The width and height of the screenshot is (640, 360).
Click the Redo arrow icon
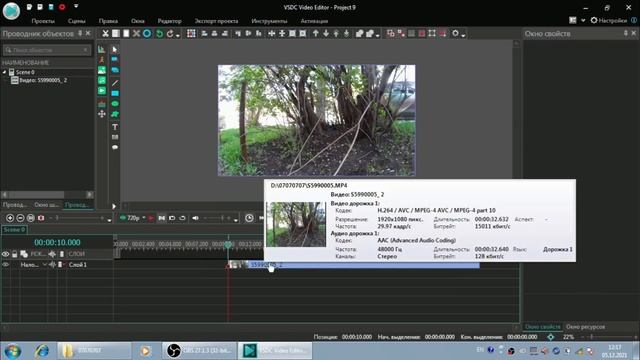coord(170,33)
